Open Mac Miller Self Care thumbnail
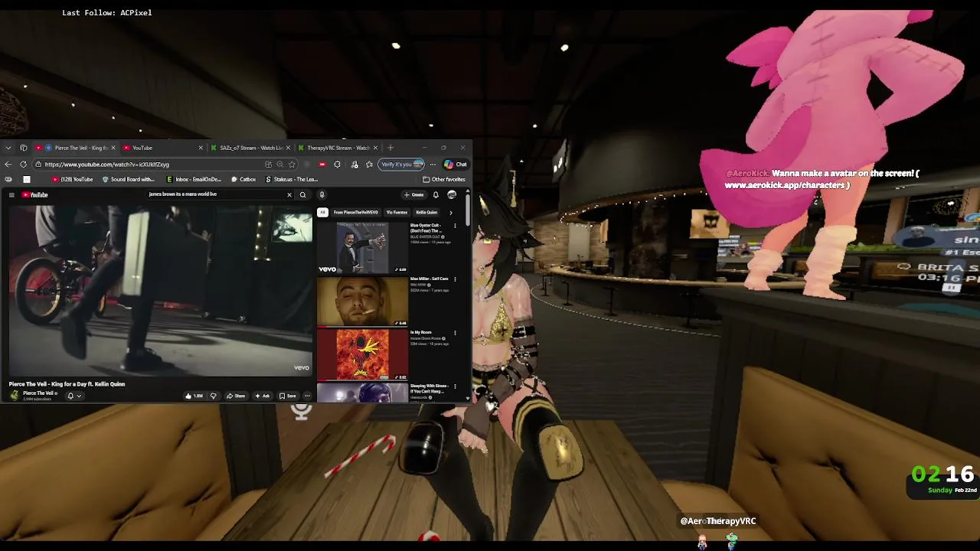 coord(363,301)
